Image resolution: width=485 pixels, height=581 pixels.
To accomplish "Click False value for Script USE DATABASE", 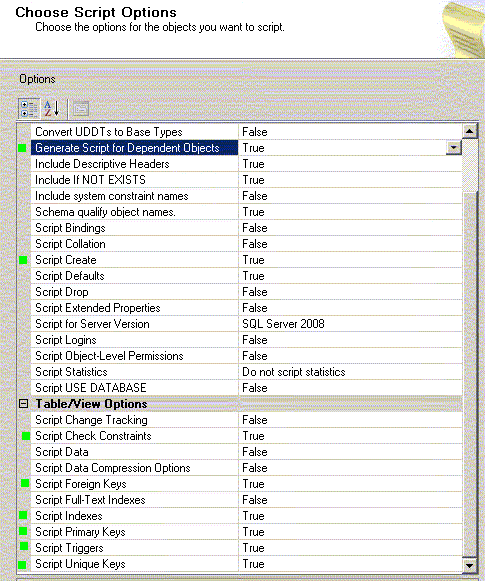I will pyautogui.click(x=255, y=388).
